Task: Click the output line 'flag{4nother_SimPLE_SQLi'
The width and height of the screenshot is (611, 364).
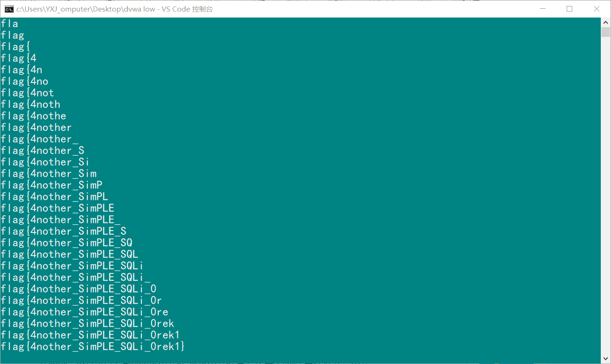Action: pos(73,266)
